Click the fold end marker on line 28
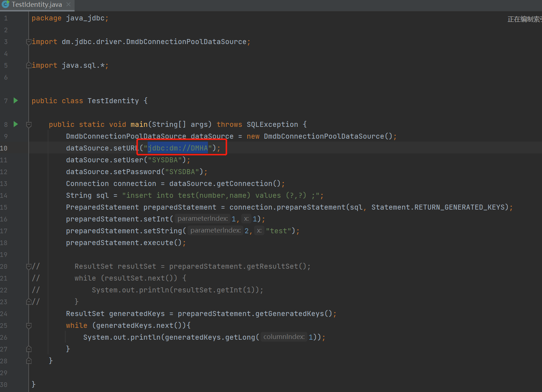 pyautogui.click(x=29, y=361)
